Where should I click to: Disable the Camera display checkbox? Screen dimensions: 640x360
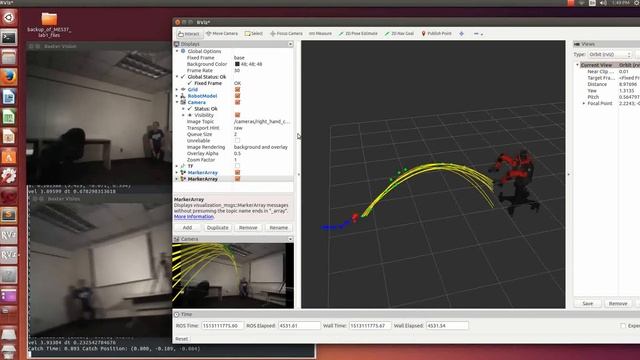[237, 102]
